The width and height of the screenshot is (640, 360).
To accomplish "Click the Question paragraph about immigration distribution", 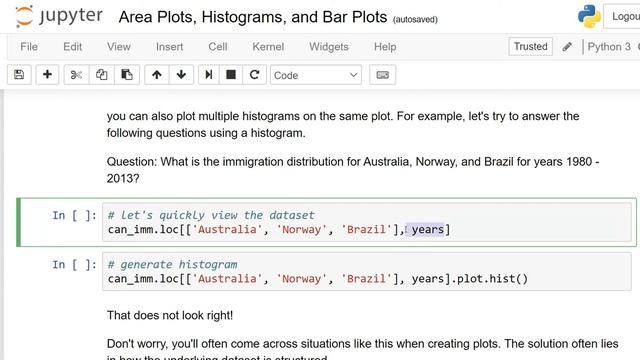I will 353,170.
